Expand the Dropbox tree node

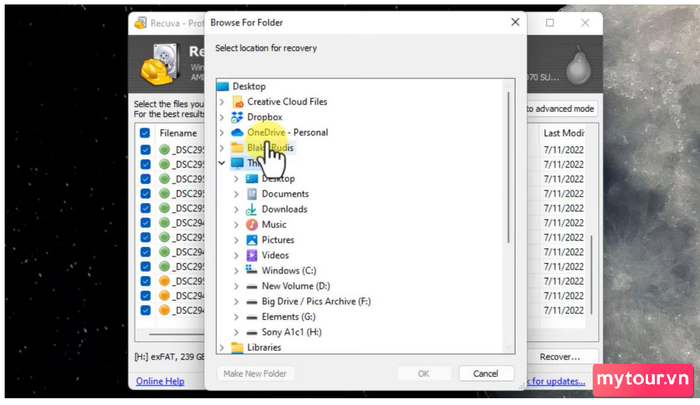coord(222,117)
